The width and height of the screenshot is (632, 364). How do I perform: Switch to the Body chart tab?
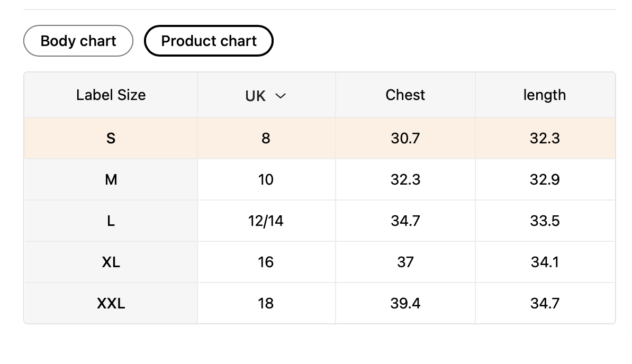coord(78,41)
